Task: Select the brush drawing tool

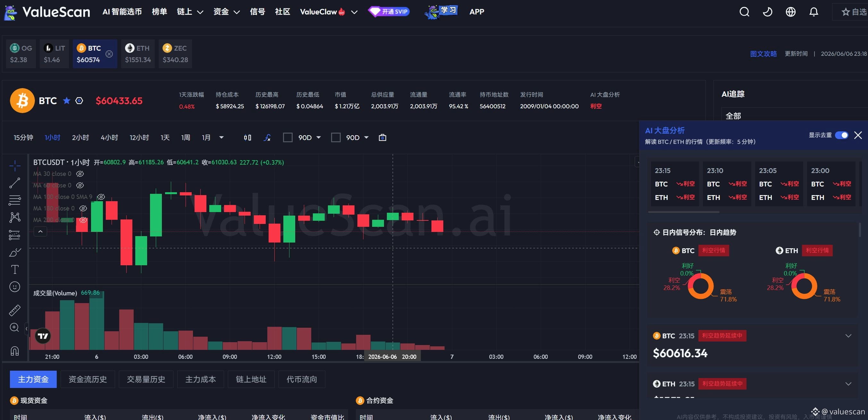Action: click(14, 252)
